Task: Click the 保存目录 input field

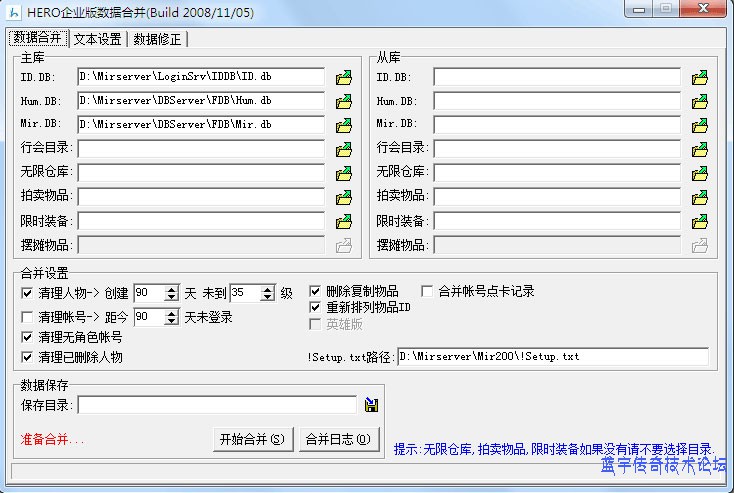Action: pos(217,405)
